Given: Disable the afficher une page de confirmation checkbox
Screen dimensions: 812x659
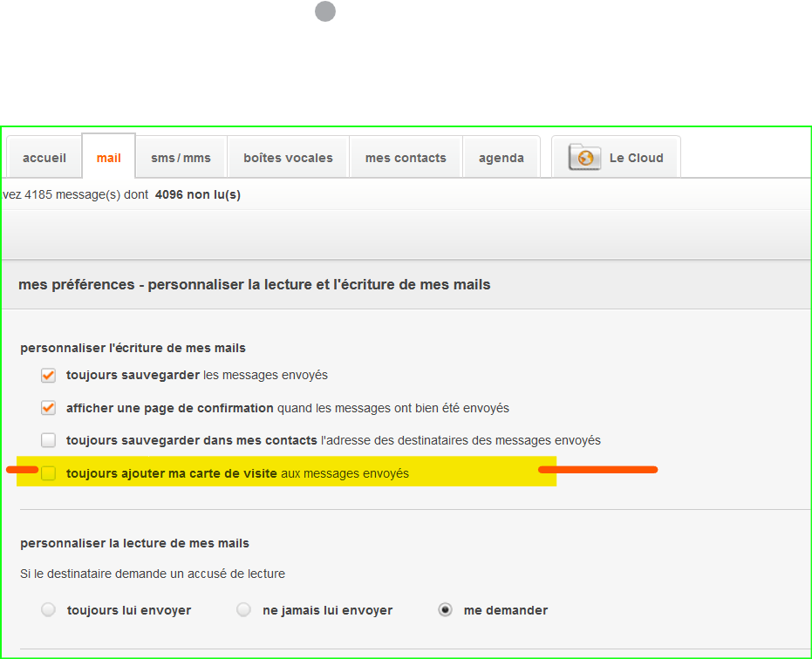Looking at the screenshot, I should coord(49,408).
